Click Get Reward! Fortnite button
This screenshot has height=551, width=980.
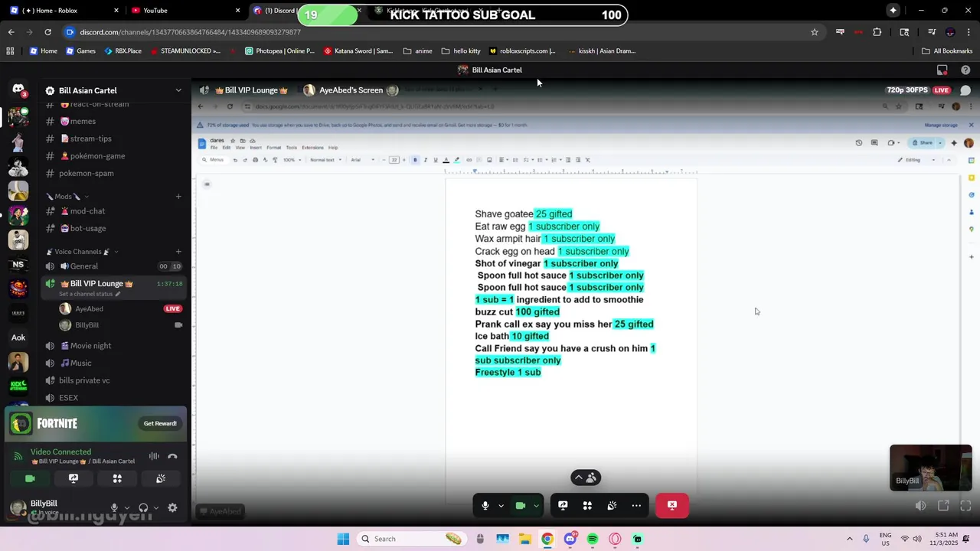click(x=160, y=423)
